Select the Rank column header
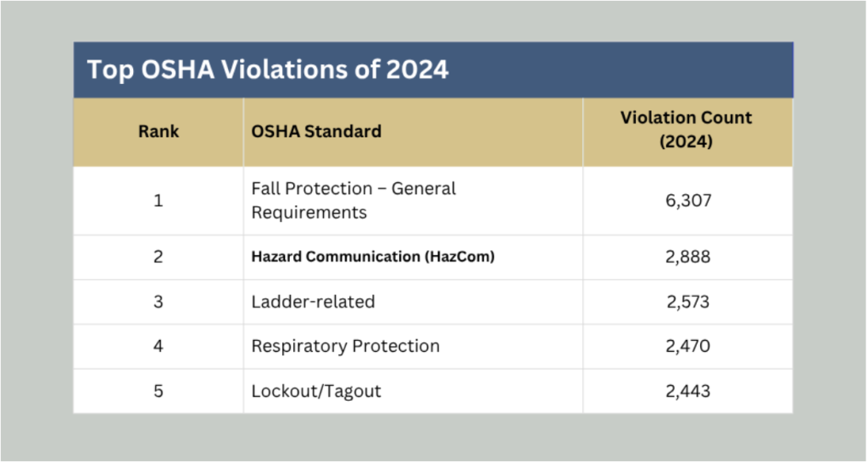 [159, 131]
